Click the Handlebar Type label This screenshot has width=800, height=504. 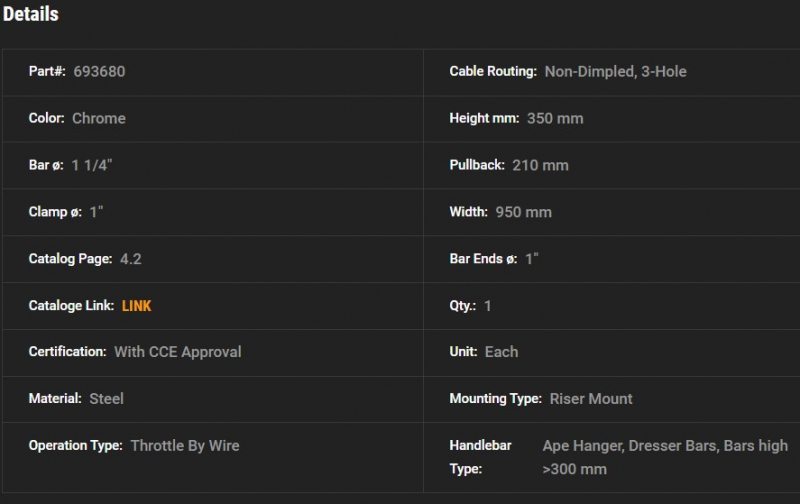point(480,457)
